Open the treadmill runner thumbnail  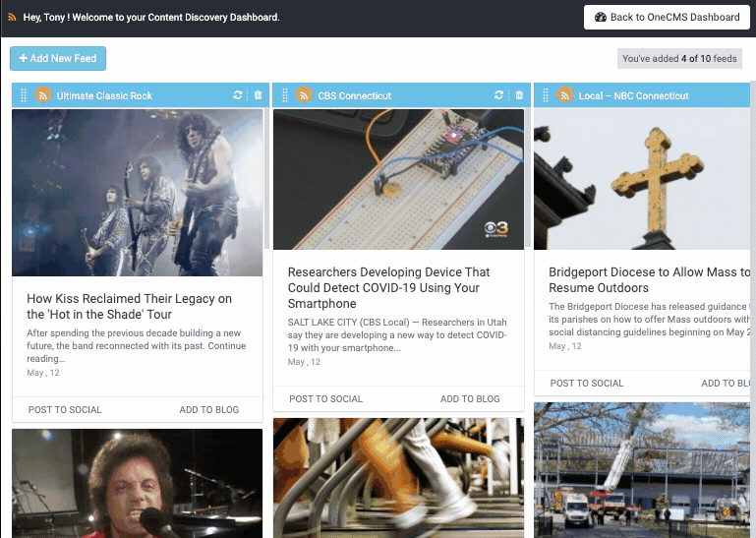(398, 478)
